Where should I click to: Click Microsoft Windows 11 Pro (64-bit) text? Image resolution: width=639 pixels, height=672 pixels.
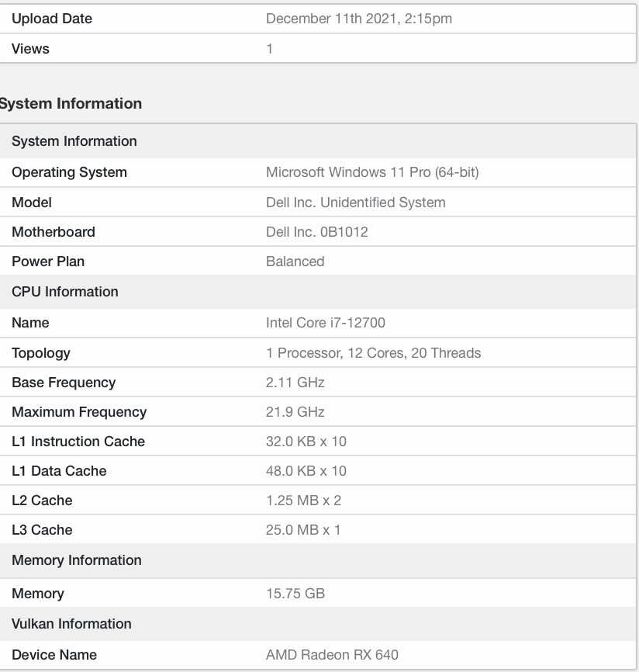pos(372,172)
